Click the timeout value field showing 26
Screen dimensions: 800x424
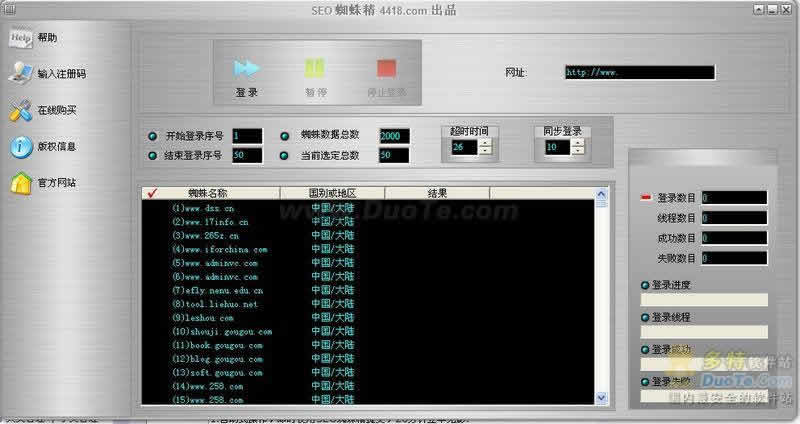[464, 147]
